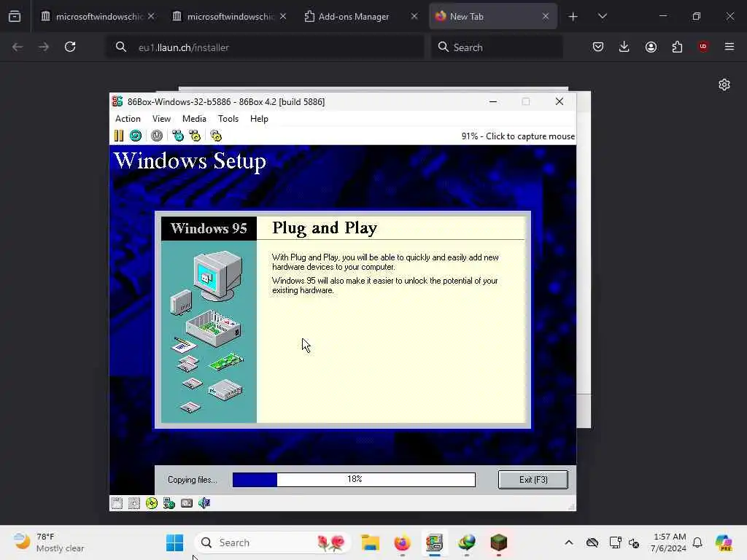Open the 86Box Media menu
Image resolution: width=747 pixels, height=560 pixels.
point(194,119)
